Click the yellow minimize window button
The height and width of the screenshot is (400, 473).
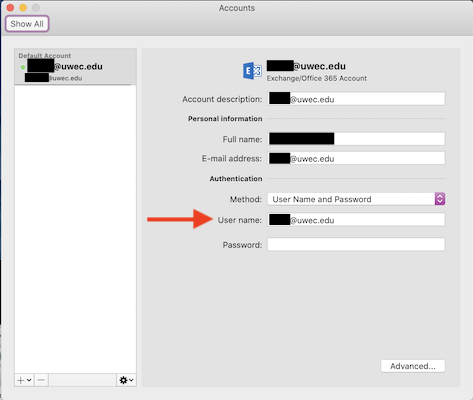tap(23, 8)
